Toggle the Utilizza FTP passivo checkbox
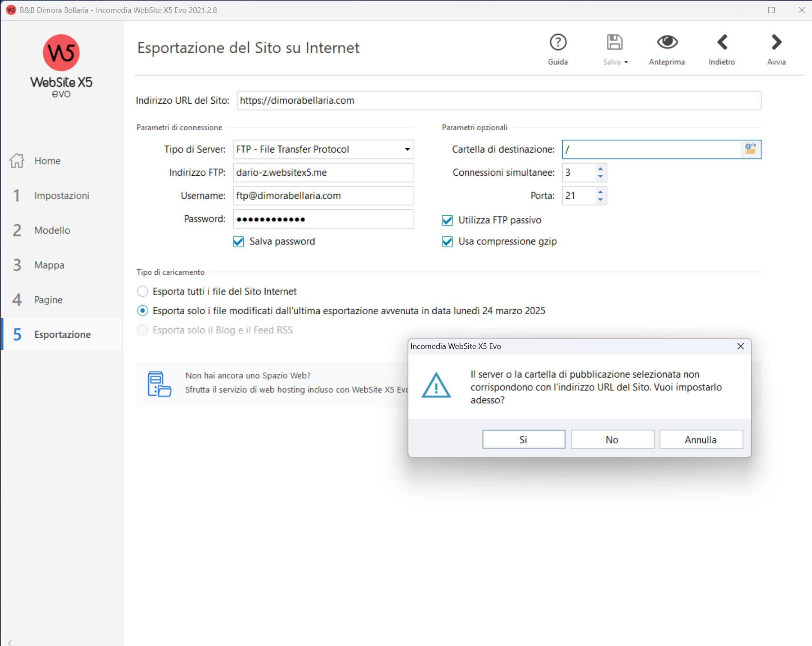812x646 pixels. 447,220
